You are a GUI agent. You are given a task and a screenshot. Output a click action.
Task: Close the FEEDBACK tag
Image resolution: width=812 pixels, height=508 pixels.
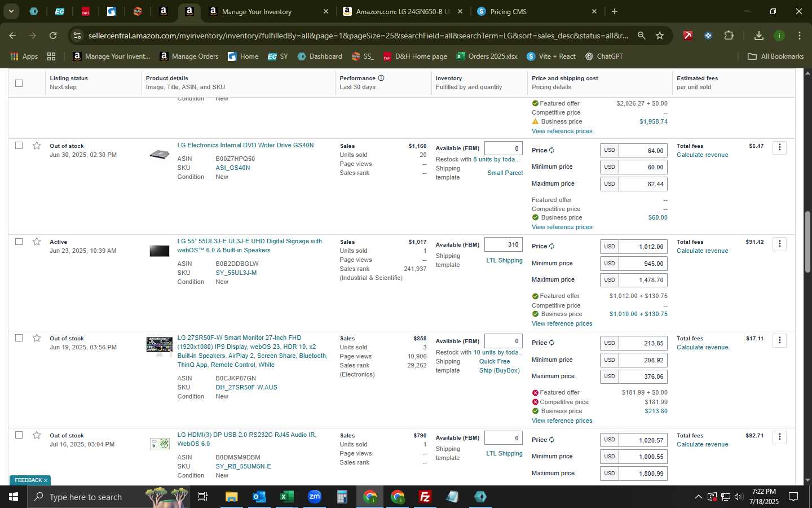point(46,480)
